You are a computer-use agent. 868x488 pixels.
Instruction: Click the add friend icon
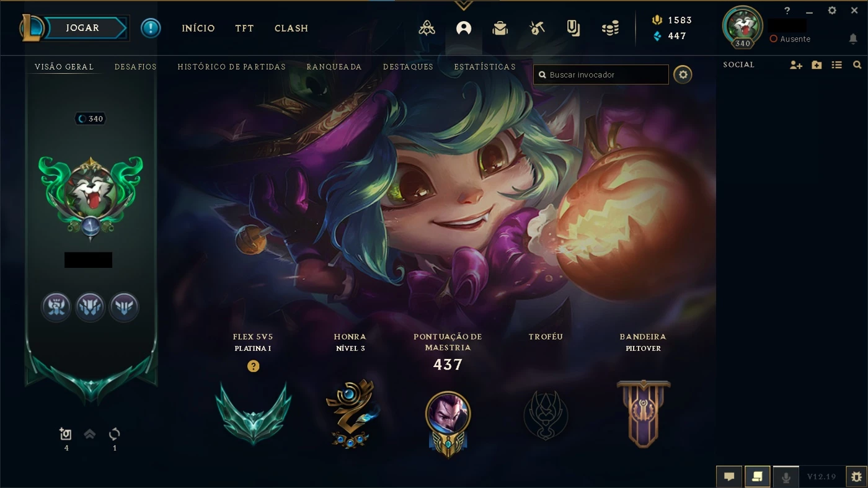pyautogui.click(x=796, y=64)
